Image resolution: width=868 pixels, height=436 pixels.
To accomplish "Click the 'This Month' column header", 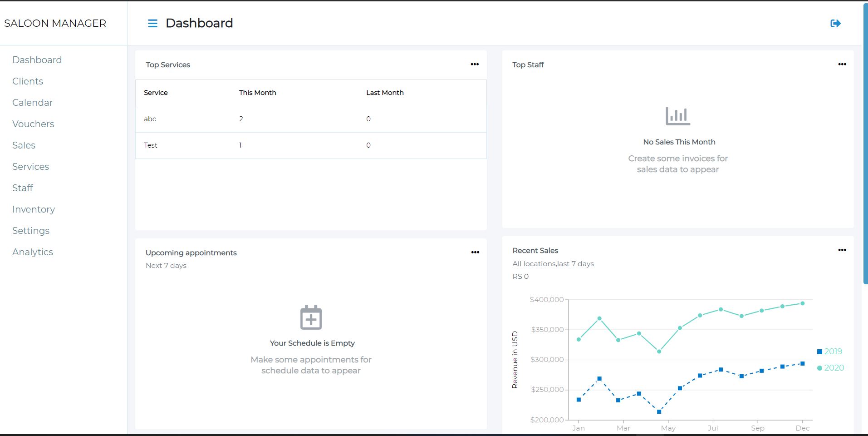I will pos(257,93).
